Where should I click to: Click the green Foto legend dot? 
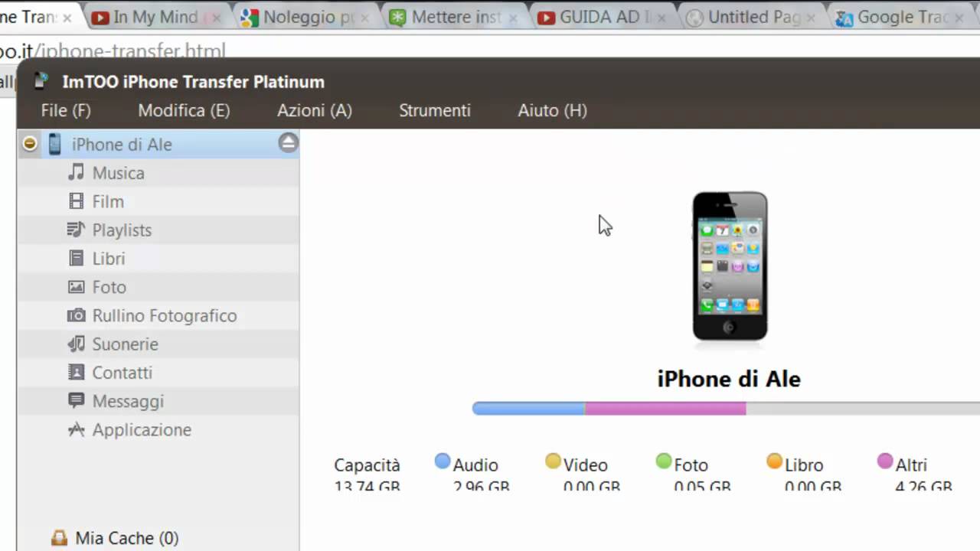click(664, 461)
